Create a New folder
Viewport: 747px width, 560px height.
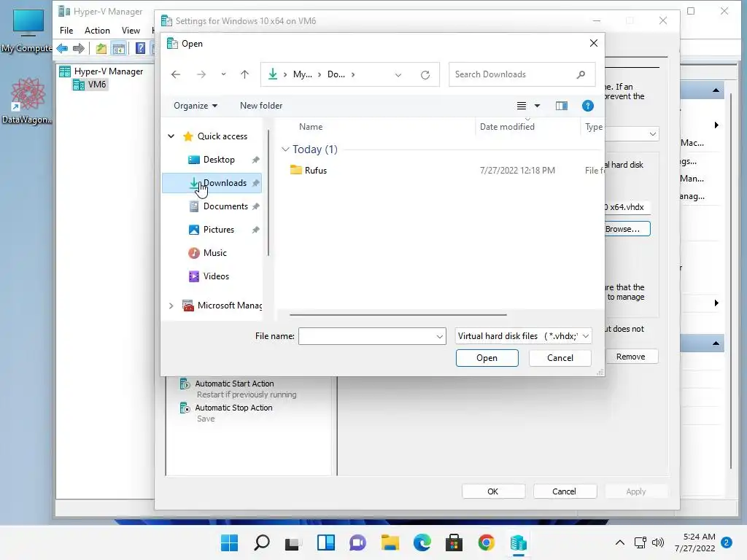pos(261,106)
